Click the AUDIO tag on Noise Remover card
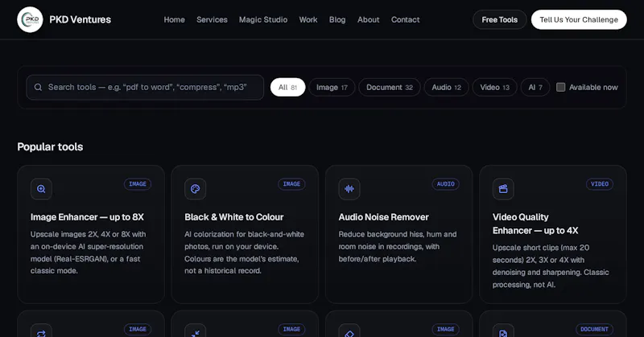The width and height of the screenshot is (644, 337). click(446, 184)
